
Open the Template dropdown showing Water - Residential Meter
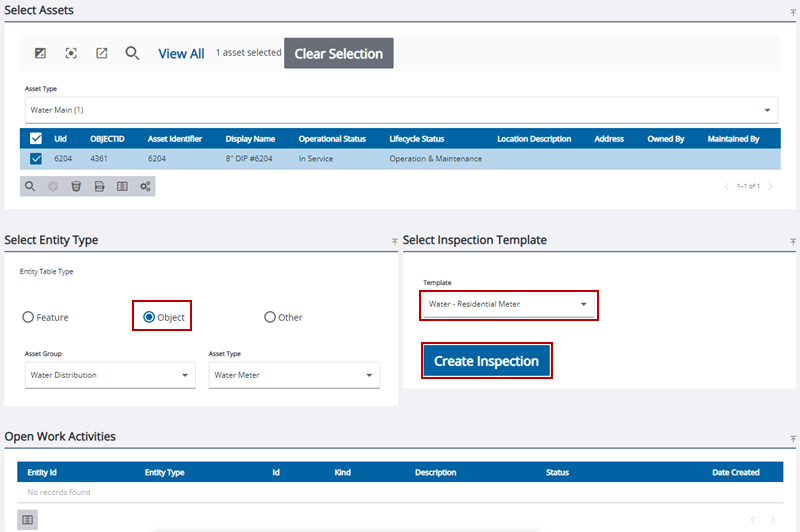(x=583, y=304)
